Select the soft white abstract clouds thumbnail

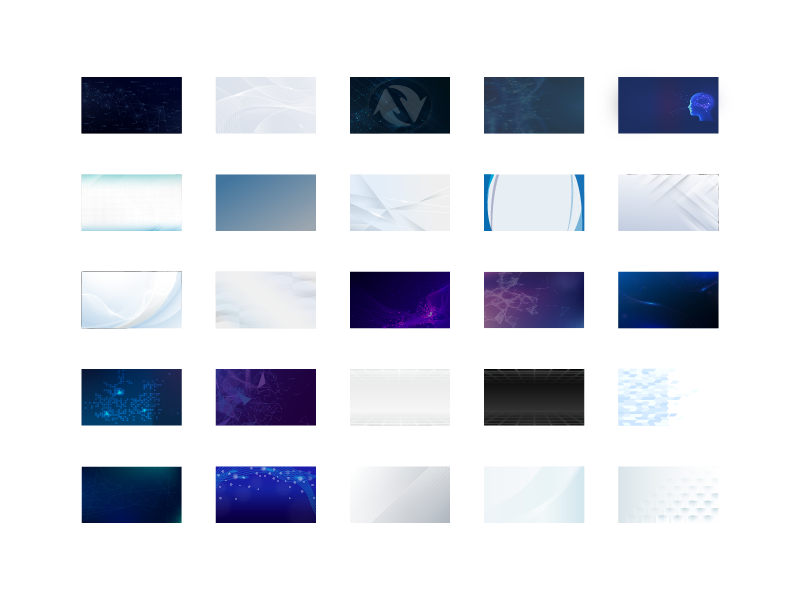click(x=265, y=298)
